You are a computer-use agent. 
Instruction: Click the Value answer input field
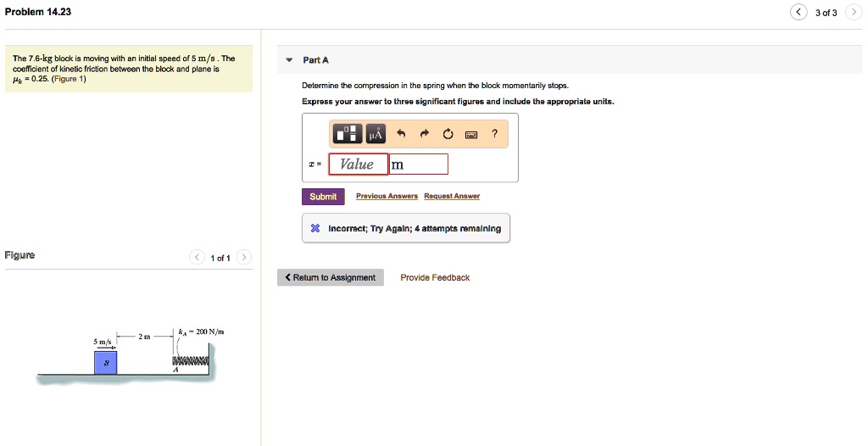[358, 164]
